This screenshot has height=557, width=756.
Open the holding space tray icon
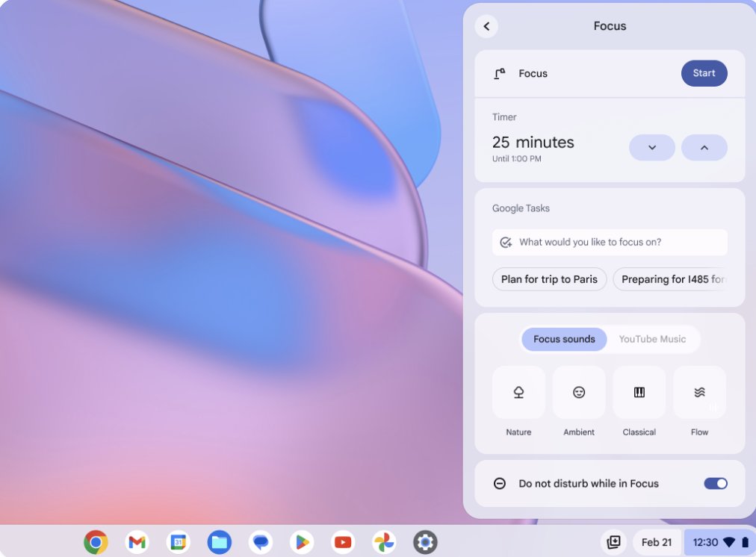[x=614, y=542]
